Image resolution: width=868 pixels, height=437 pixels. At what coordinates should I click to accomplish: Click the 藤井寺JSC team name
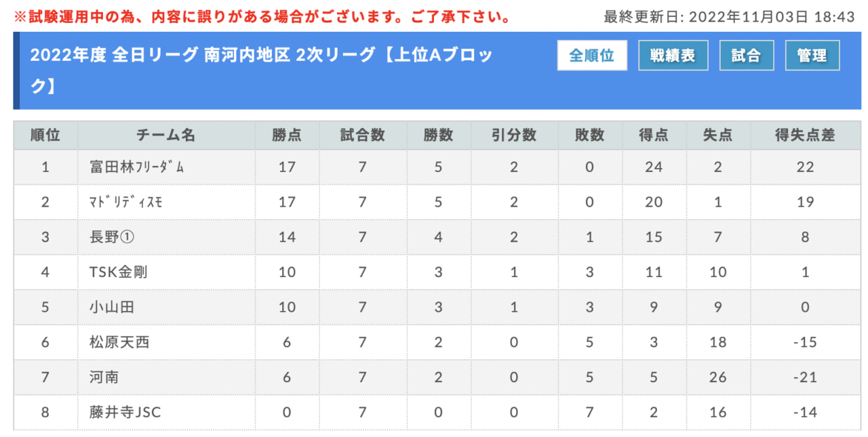125,413
